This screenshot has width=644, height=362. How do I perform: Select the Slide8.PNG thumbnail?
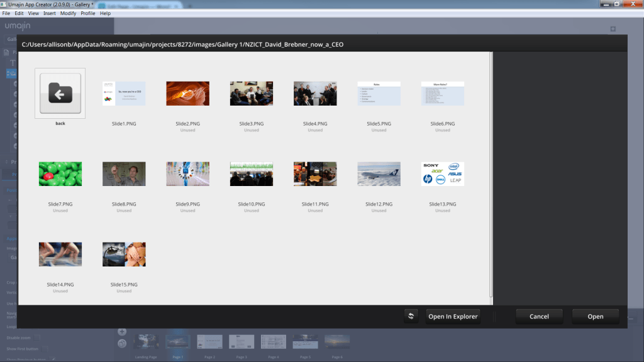[124, 173]
